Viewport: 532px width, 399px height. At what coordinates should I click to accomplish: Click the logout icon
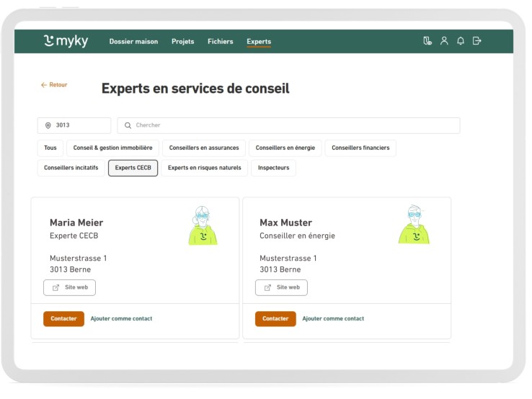click(x=476, y=41)
